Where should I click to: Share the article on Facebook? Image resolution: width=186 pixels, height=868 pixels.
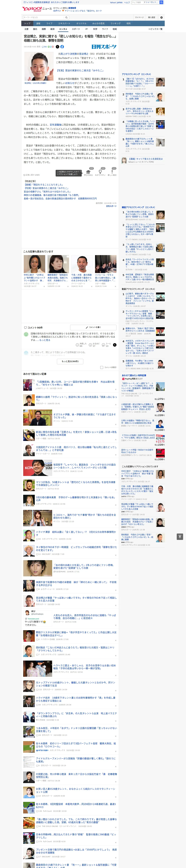tap(62, 47)
